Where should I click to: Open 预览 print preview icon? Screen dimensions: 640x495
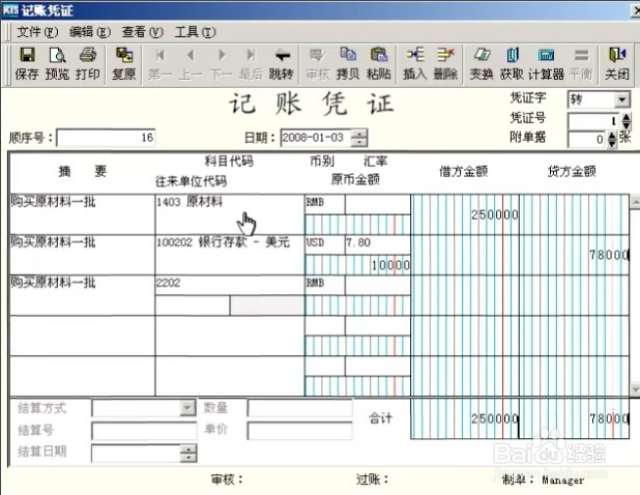click(x=57, y=64)
